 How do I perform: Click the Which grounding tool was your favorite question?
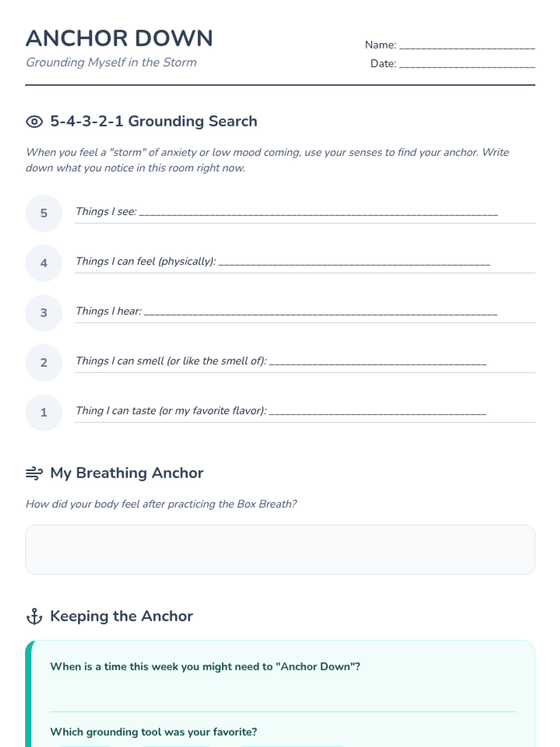[154, 732]
